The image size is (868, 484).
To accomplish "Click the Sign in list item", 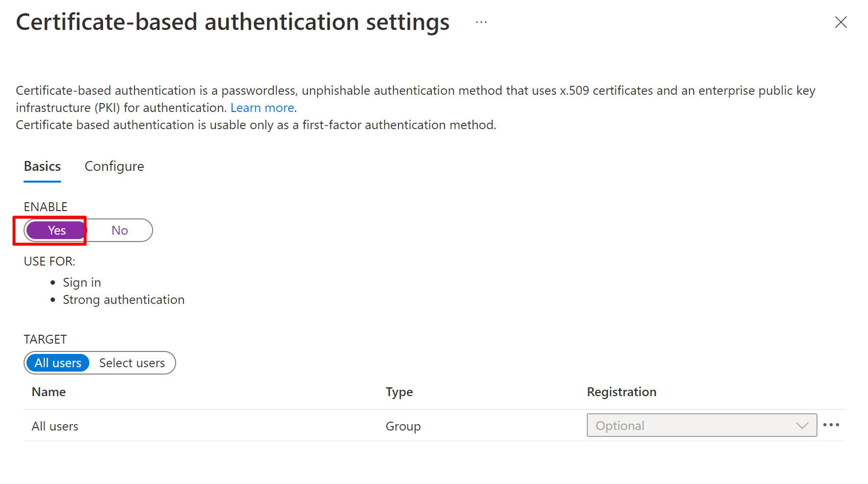I will point(82,283).
